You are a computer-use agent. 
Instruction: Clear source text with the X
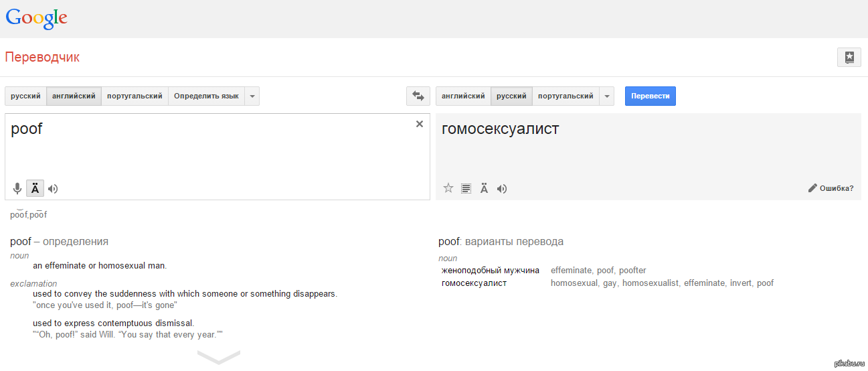coord(420,124)
